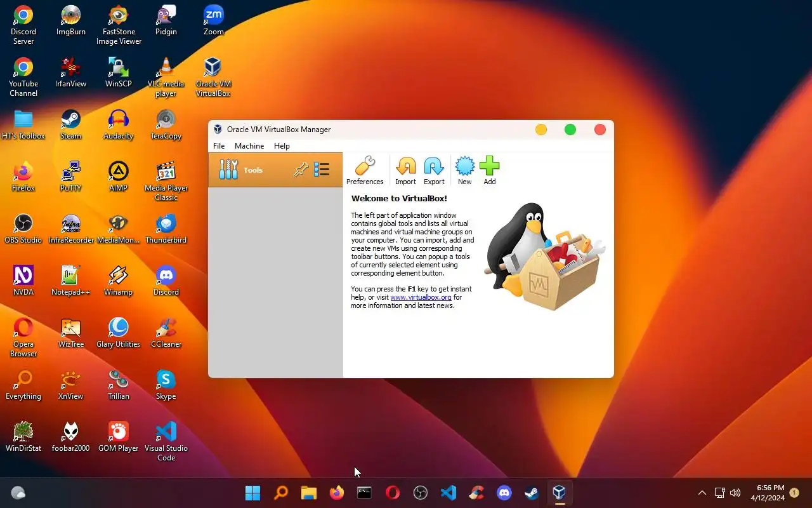The width and height of the screenshot is (812, 508).
Task: Click the yellow minimize button of VirtualBox
Action: pyautogui.click(x=541, y=130)
